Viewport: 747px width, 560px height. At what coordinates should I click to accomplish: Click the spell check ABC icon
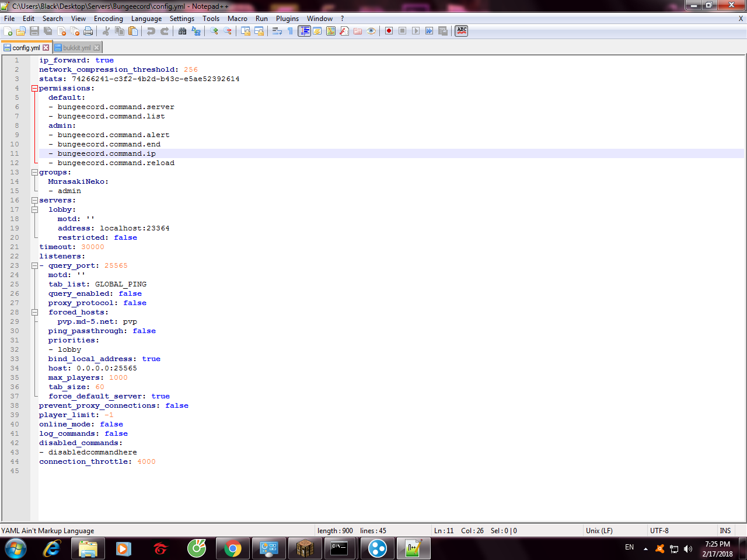tap(462, 31)
